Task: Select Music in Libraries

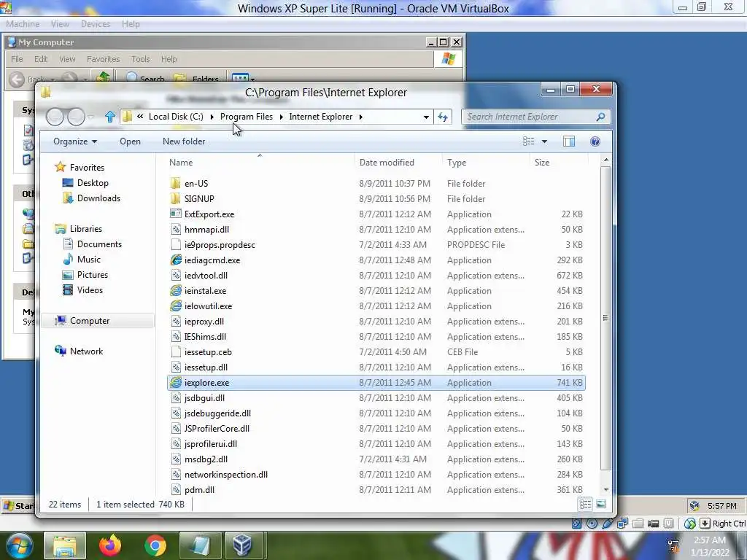Action: (x=88, y=260)
